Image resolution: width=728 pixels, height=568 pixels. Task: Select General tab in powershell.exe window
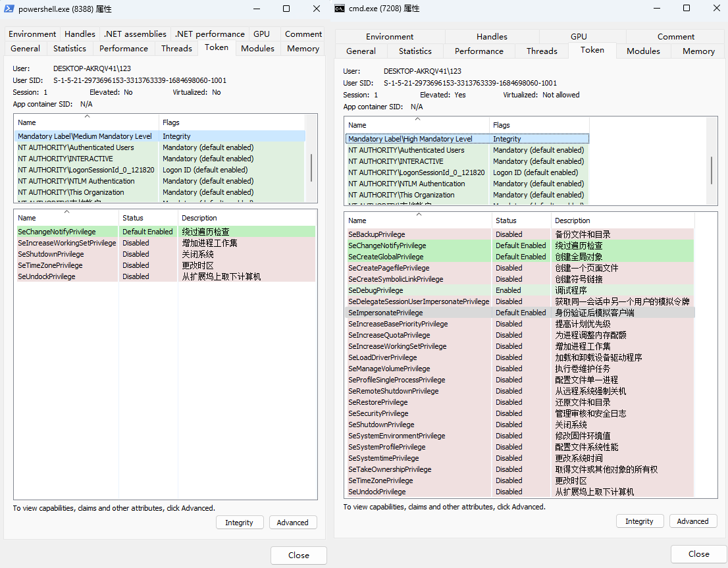(x=25, y=48)
